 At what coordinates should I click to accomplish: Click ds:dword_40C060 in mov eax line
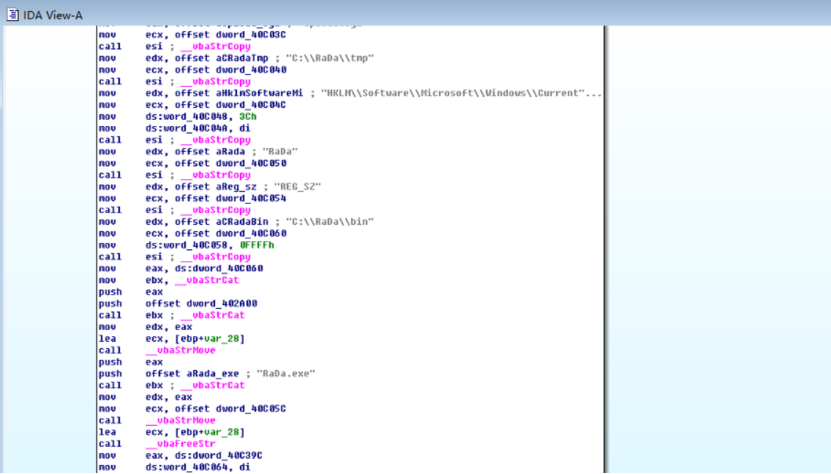219,268
